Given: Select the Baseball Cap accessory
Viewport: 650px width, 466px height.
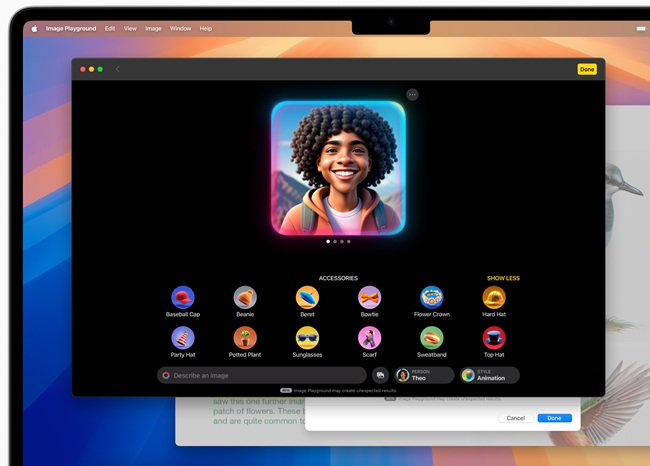Looking at the screenshot, I should (x=183, y=297).
